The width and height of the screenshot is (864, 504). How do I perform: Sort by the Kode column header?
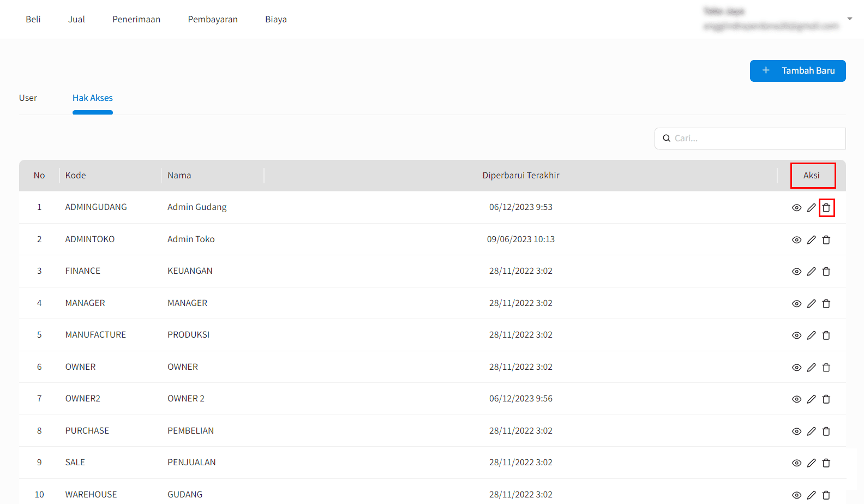pos(76,176)
